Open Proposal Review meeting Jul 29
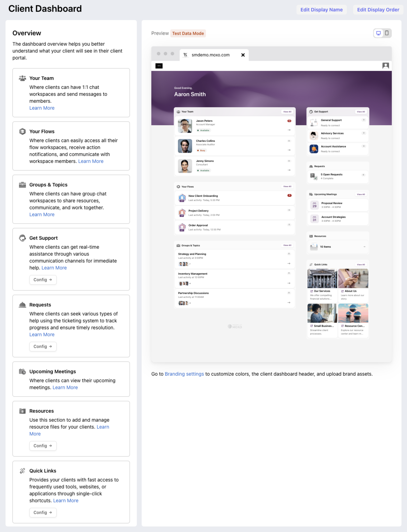This screenshot has width=407, height=532. [x=338, y=205]
